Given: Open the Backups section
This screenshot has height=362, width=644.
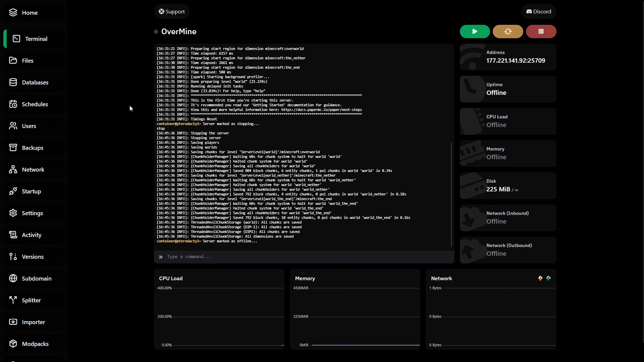Looking at the screenshot, I should 33,148.
